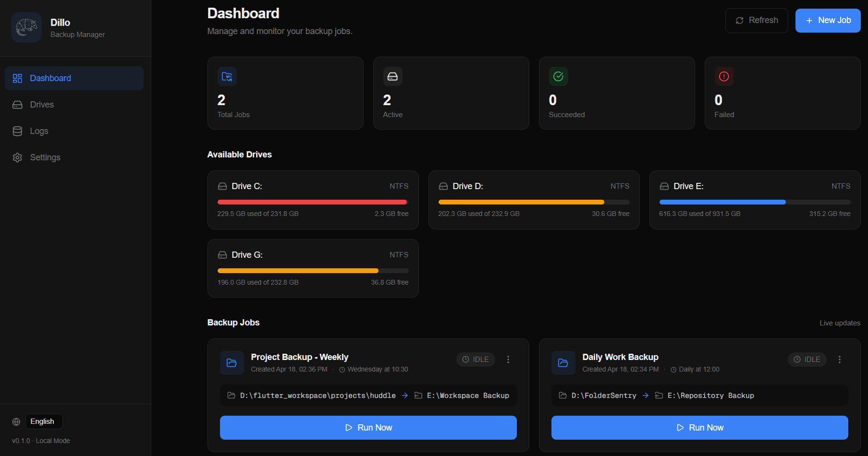Toggle the IDLE status badge on Project Backup
Image resolution: width=868 pixels, height=456 pixels.
[475, 359]
